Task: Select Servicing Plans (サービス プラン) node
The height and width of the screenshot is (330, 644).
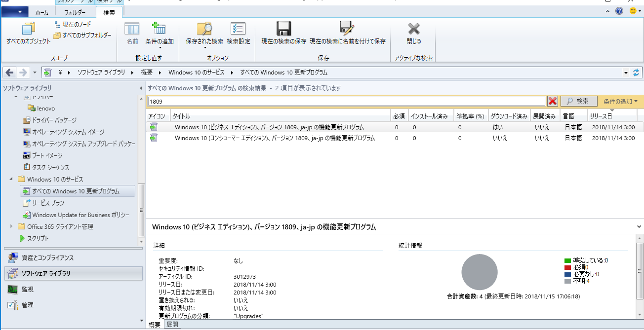Action: point(43,203)
